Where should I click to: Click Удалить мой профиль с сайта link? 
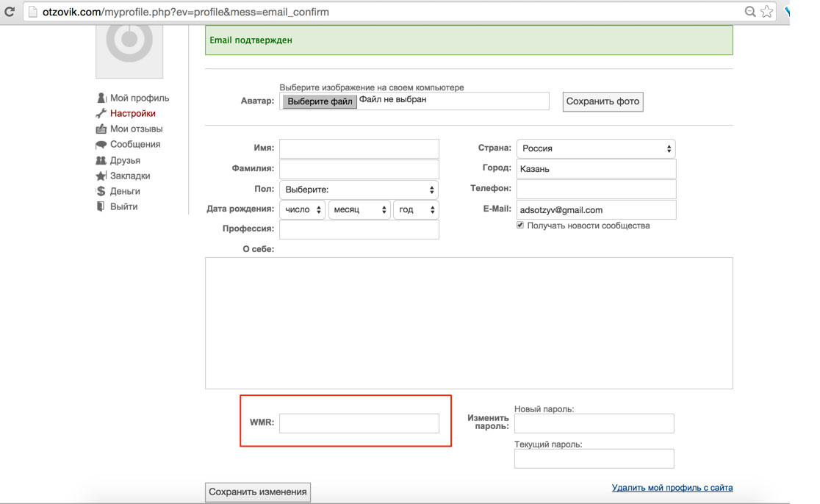tap(672, 488)
